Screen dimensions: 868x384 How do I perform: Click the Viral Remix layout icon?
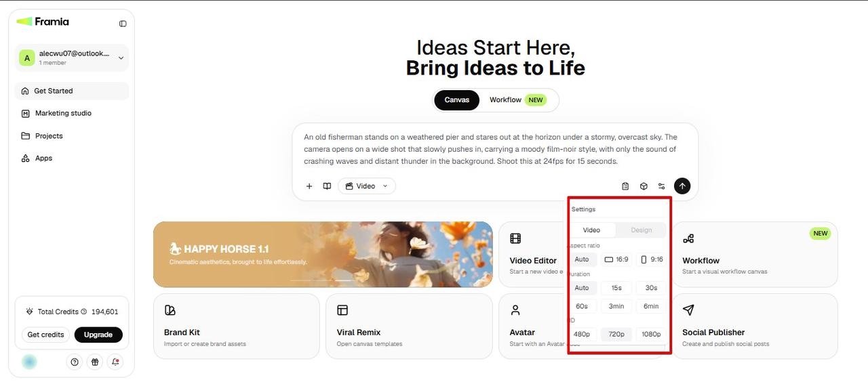click(x=342, y=310)
